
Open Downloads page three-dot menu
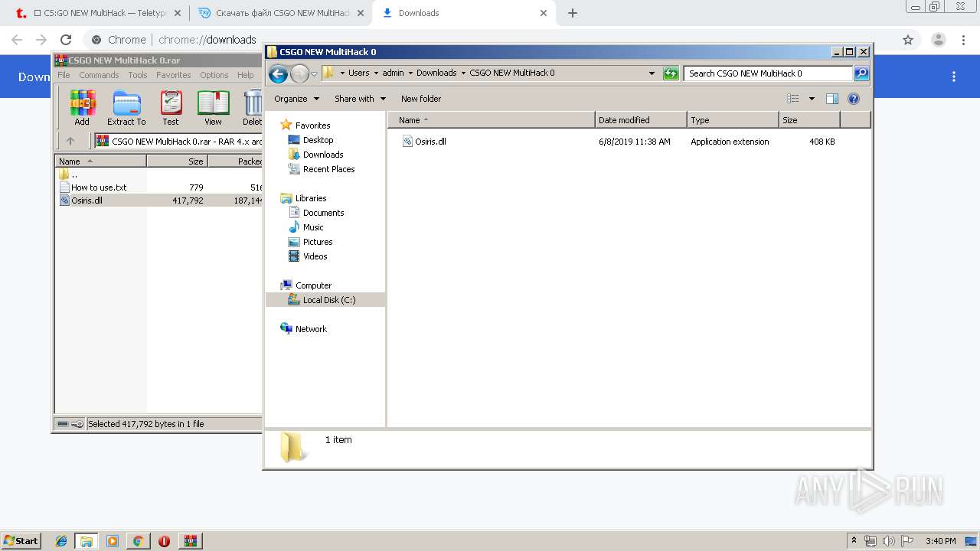point(954,77)
